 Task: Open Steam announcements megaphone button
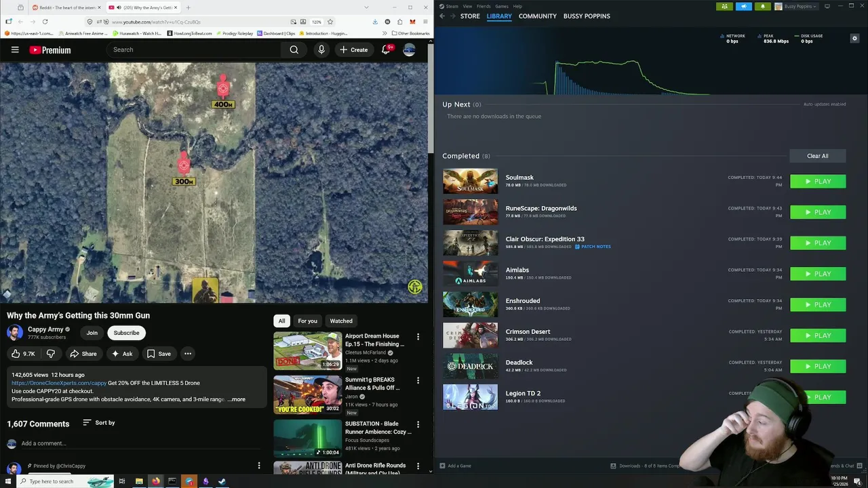(x=743, y=7)
